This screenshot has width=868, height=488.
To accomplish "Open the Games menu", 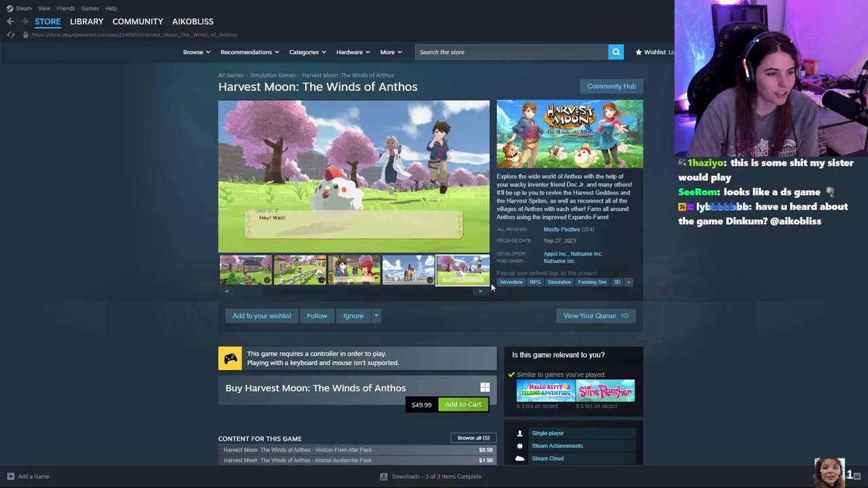I will 90,8.
